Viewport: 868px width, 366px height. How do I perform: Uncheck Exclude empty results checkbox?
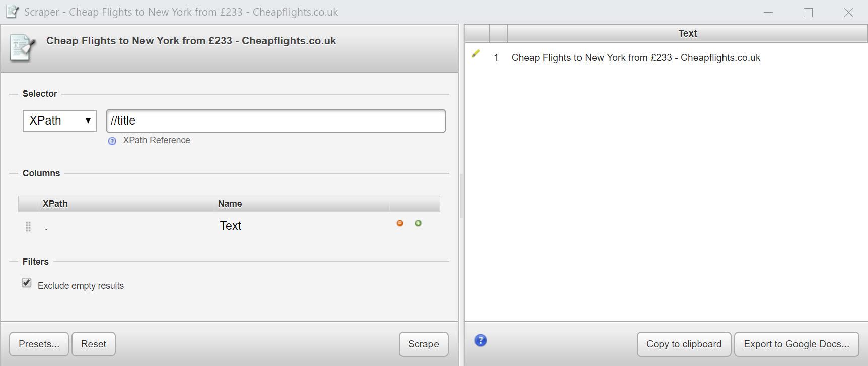click(x=27, y=283)
